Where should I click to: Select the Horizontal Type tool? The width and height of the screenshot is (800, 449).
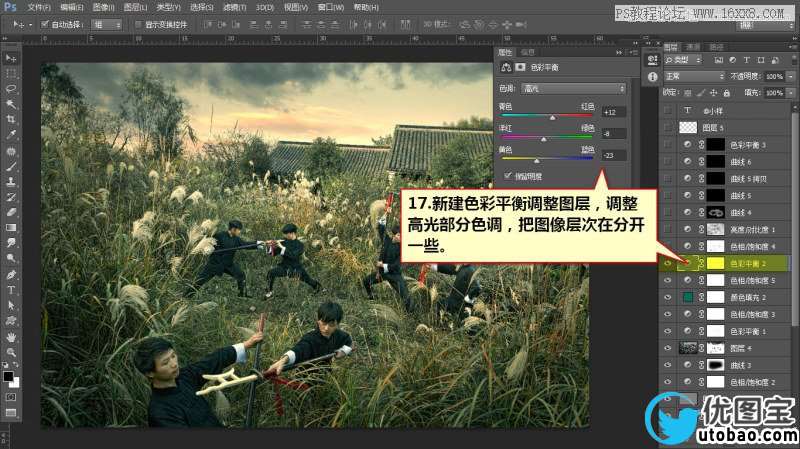[x=11, y=290]
